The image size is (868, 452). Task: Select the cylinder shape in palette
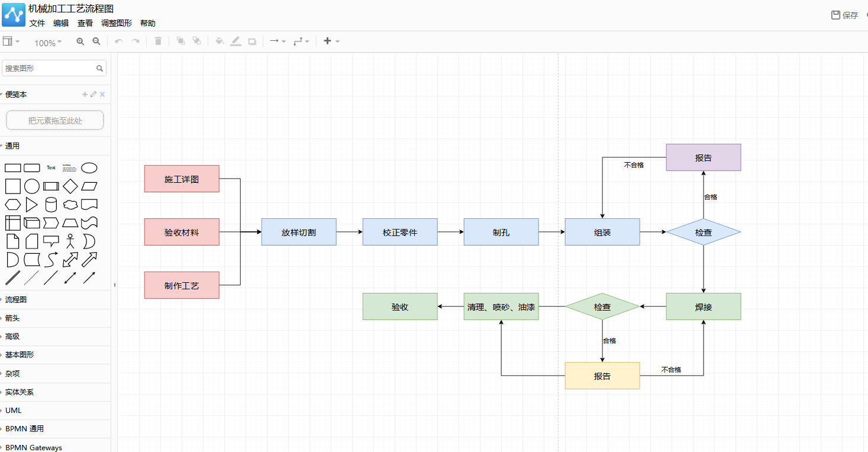[51, 205]
